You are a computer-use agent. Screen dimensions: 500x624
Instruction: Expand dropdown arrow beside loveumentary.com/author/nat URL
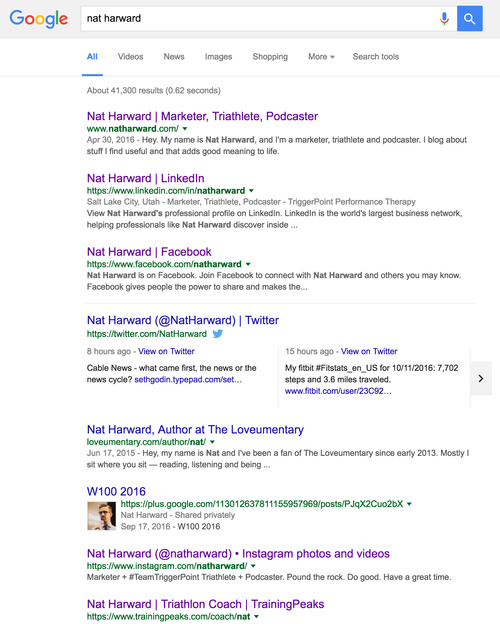(x=212, y=442)
